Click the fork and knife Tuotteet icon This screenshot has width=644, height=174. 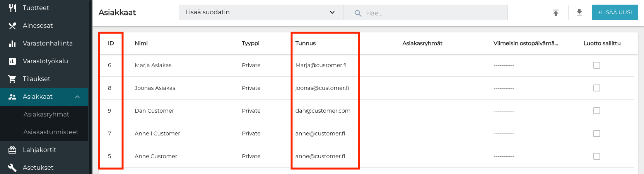point(12,8)
